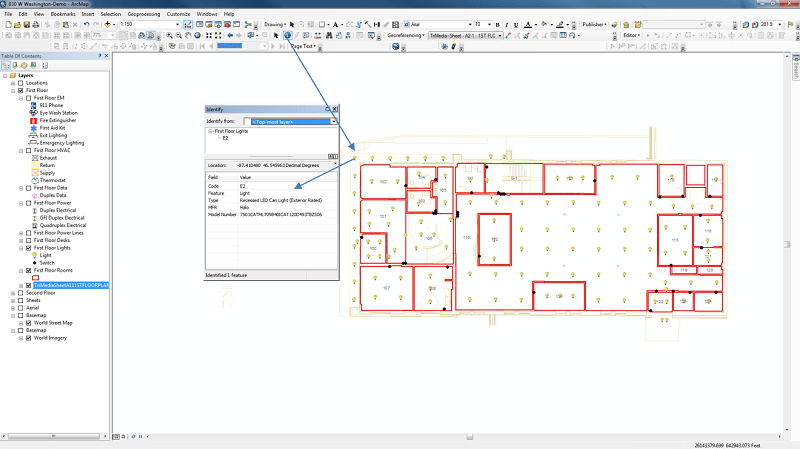Viewport: 800px width, 449px height.
Task: Open the File menu
Action: (8, 14)
